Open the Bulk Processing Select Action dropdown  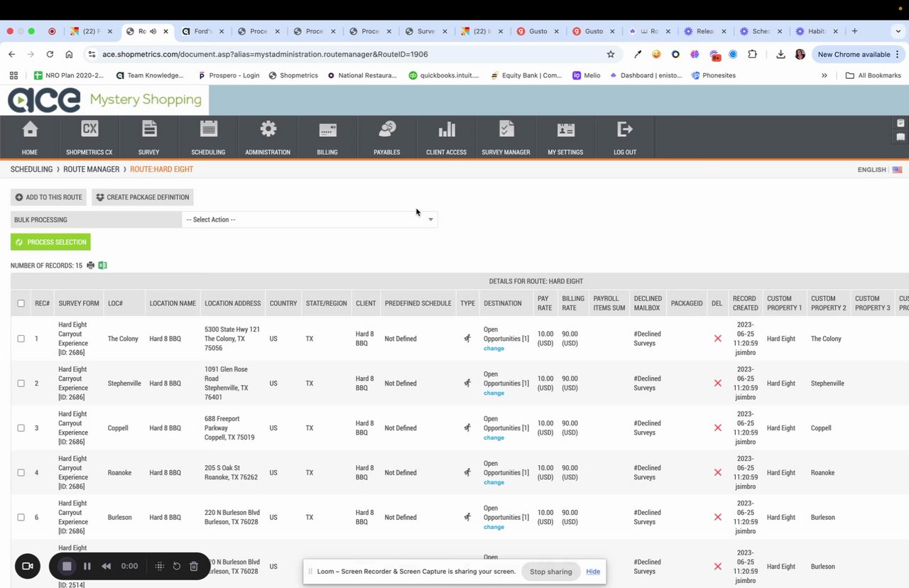(x=310, y=219)
